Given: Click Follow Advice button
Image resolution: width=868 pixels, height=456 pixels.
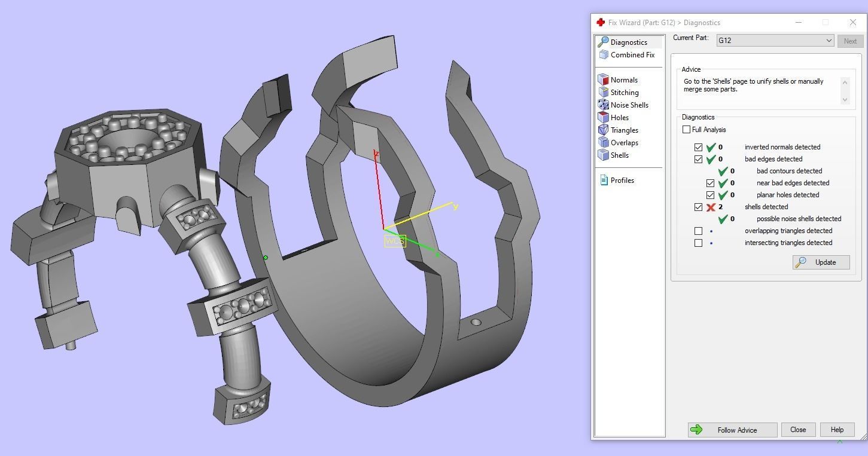Looking at the screenshot, I should pos(732,430).
